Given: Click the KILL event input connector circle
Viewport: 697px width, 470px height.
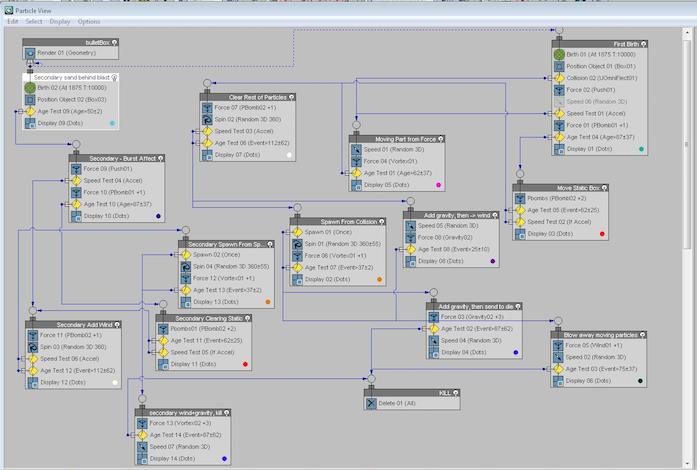Looking at the screenshot, I should pyautogui.click(x=372, y=379).
